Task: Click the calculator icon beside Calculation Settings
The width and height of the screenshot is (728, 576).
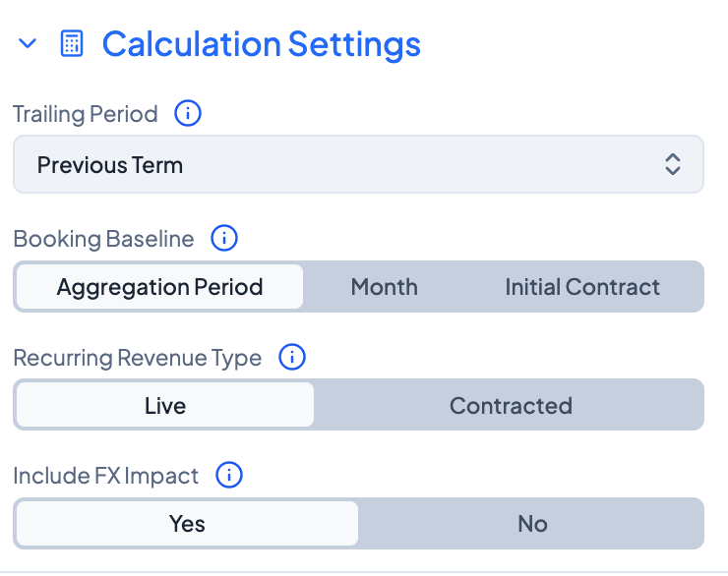Action: point(72,44)
